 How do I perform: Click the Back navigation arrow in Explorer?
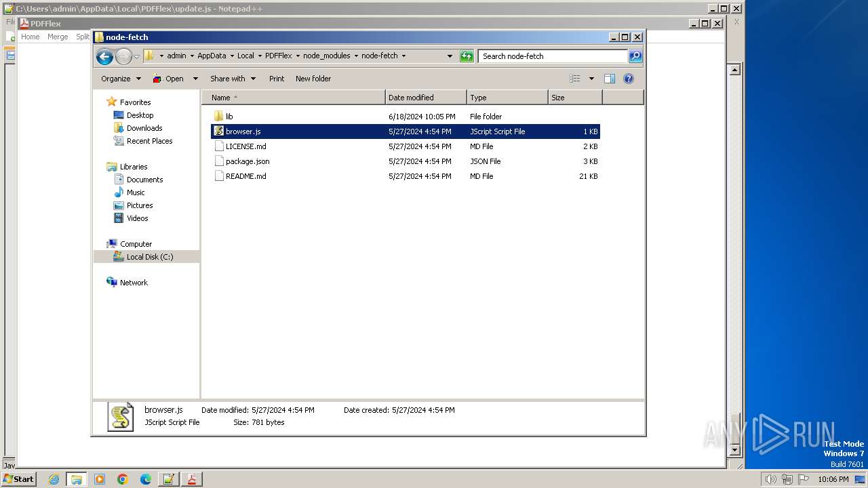click(x=104, y=56)
